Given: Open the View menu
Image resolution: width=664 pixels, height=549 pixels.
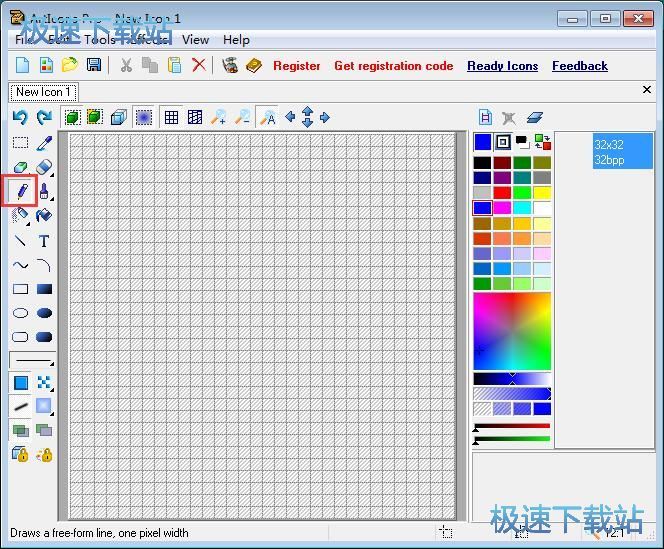Looking at the screenshot, I should point(195,40).
